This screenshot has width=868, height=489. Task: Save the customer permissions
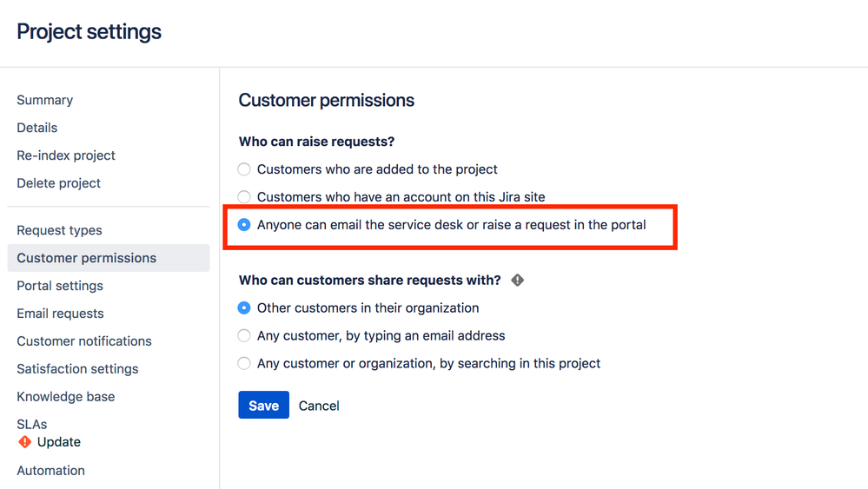point(263,405)
